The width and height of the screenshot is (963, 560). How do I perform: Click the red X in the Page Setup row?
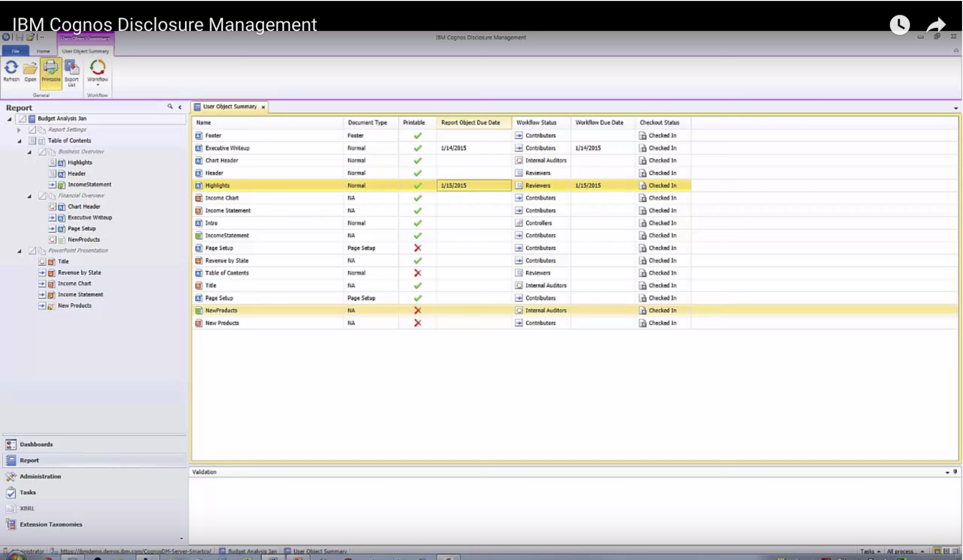(417, 248)
